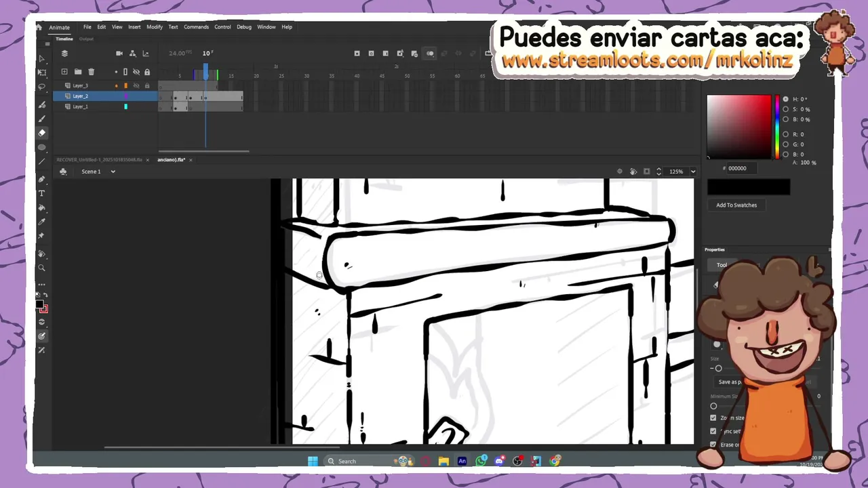Select the Free Transform tool
The width and height of the screenshot is (868, 488).
pyautogui.click(x=41, y=73)
